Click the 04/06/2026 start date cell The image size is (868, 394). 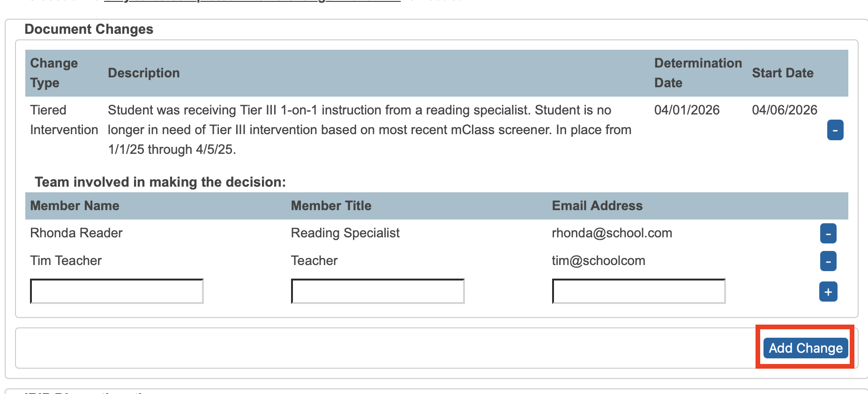[784, 110]
